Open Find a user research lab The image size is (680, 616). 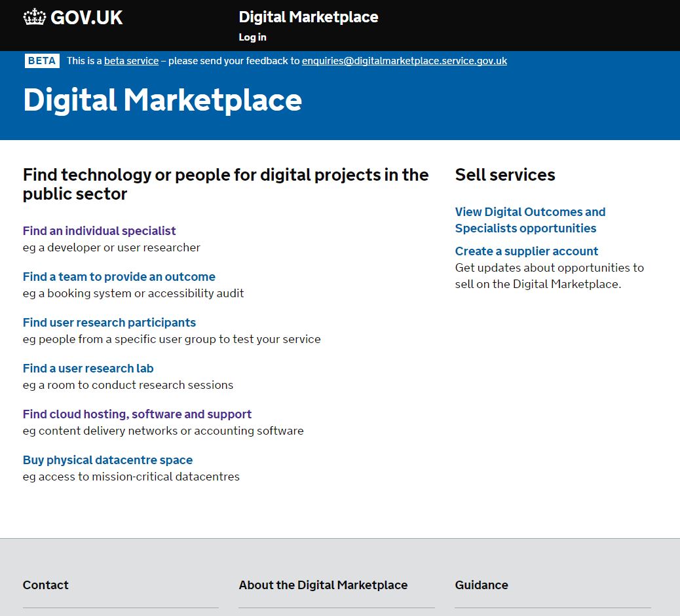tap(88, 369)
